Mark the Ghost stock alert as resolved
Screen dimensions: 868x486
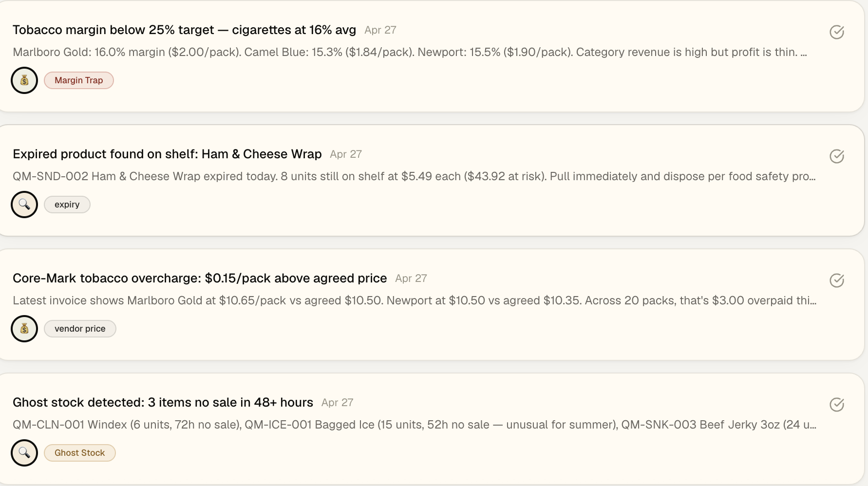point(836,405)
